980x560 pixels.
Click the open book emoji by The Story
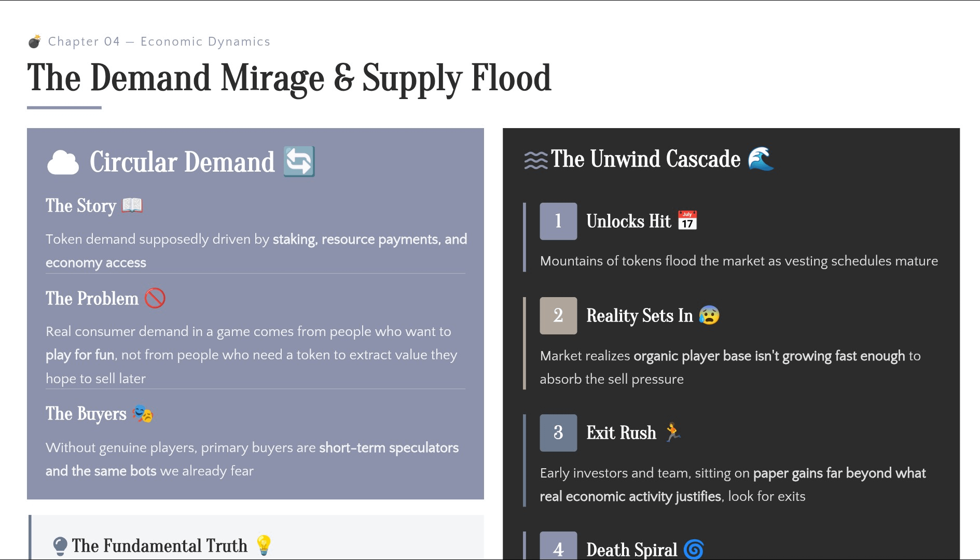(x=132, y=205)
